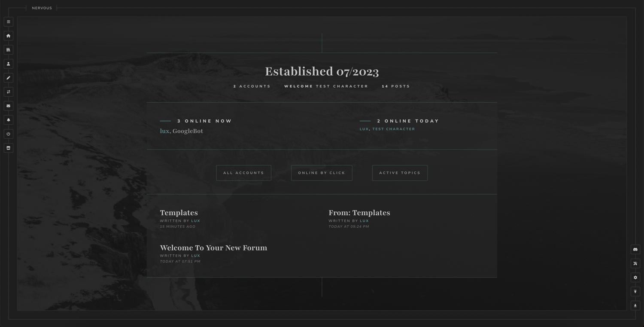
Task: Click the 3 ONLINE NOW heading
Action: (x=204, y=121)
